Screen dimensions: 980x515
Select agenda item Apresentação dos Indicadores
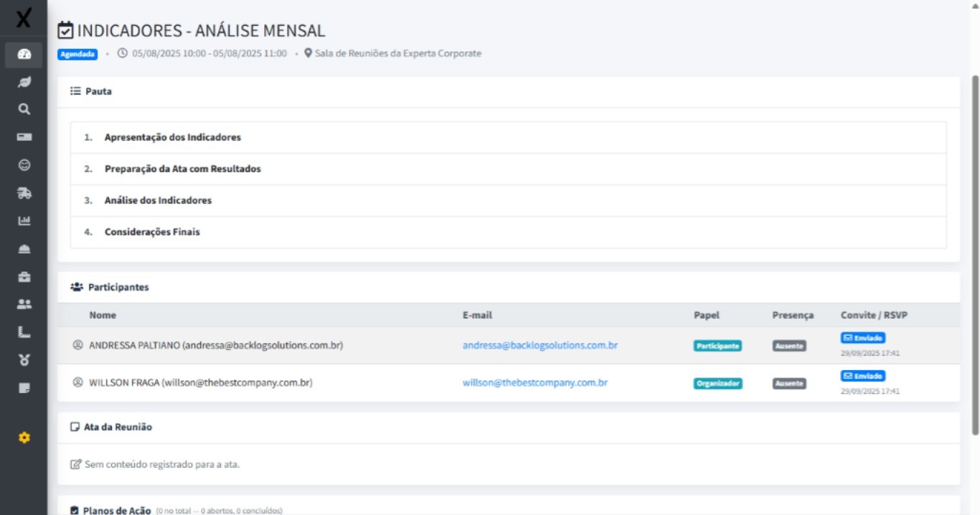(172, 138)
